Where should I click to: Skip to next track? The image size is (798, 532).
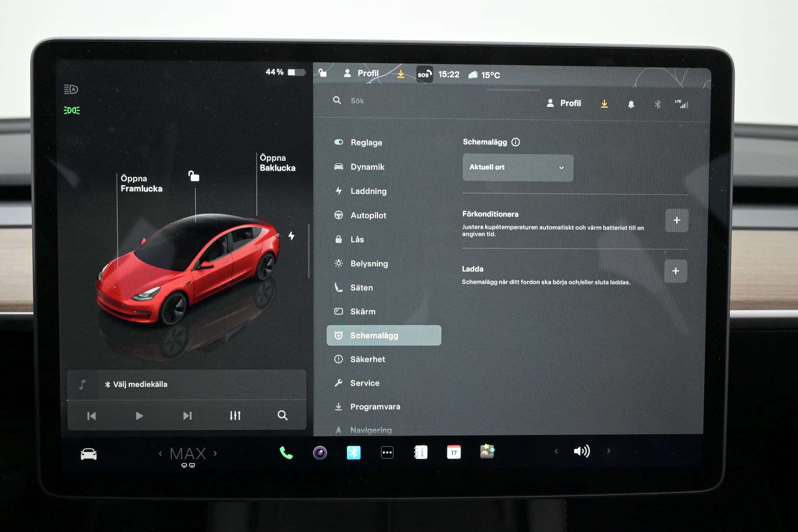[x=187, y=416]
